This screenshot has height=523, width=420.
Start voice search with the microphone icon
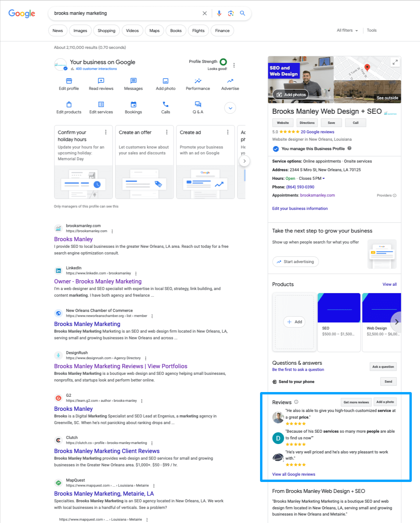click(x=219, y=13)
